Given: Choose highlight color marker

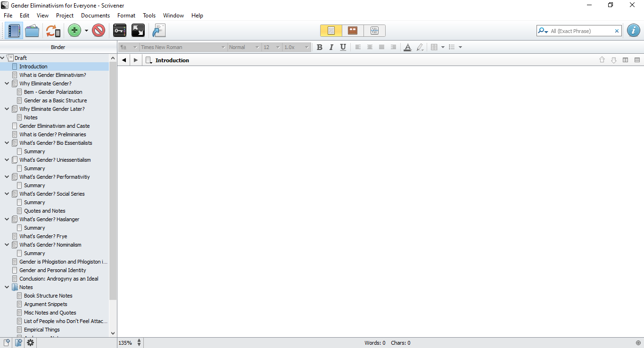Looking at the screenshot, I should (420, 47).
